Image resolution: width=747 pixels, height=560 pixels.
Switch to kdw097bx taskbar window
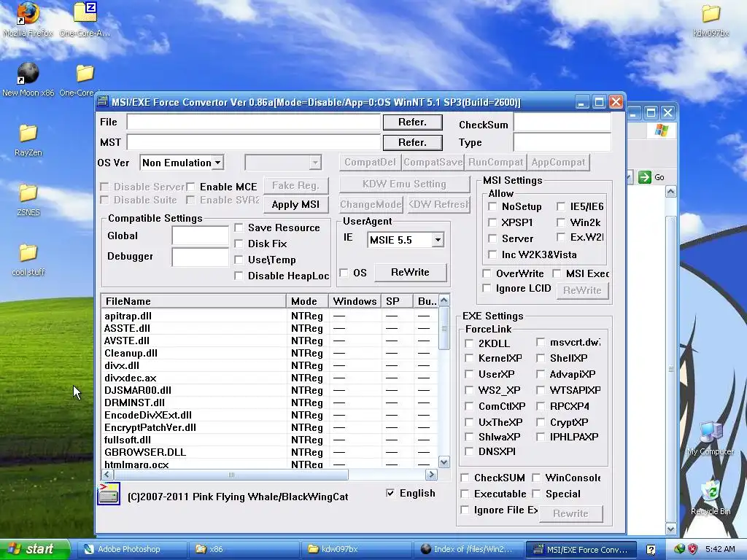[356, 549]
